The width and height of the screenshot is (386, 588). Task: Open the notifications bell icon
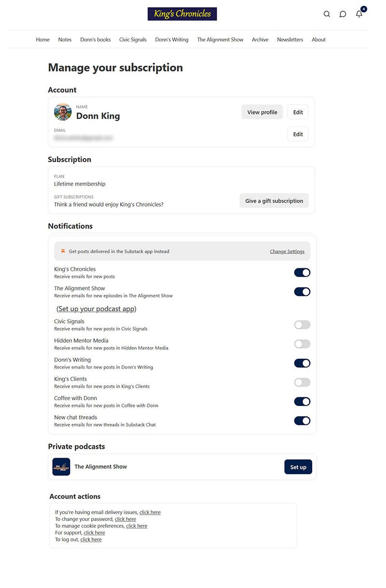coord(359,14)
